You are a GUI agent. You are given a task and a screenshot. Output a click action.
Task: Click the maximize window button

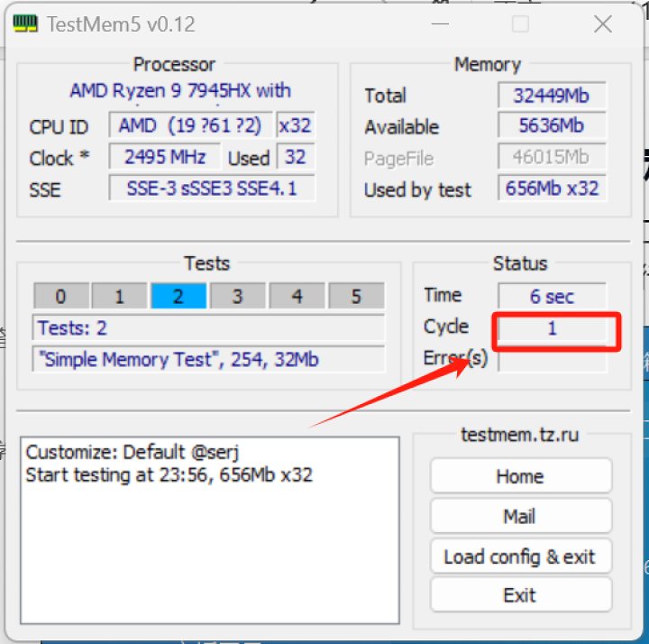(520, 24)
